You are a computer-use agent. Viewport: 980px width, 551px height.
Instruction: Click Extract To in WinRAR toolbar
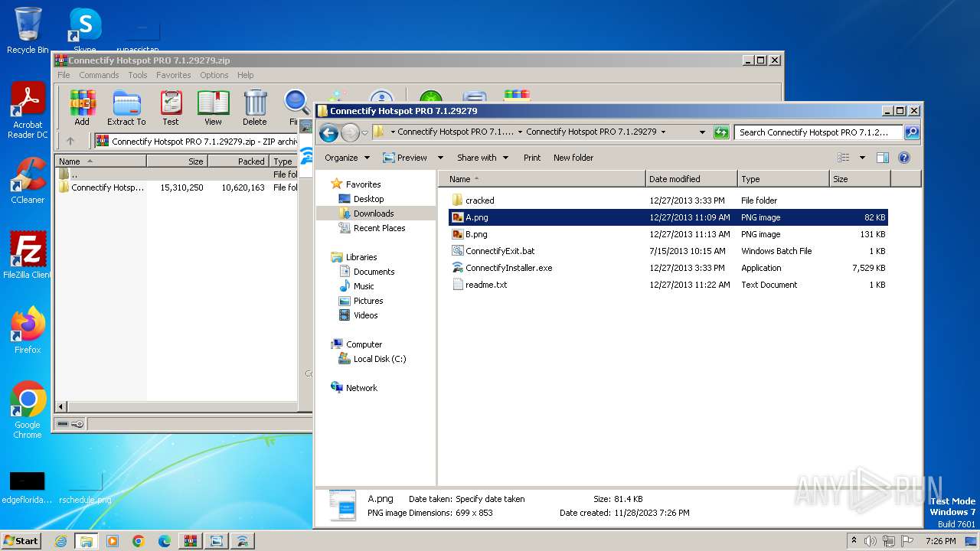coord(126,108)
